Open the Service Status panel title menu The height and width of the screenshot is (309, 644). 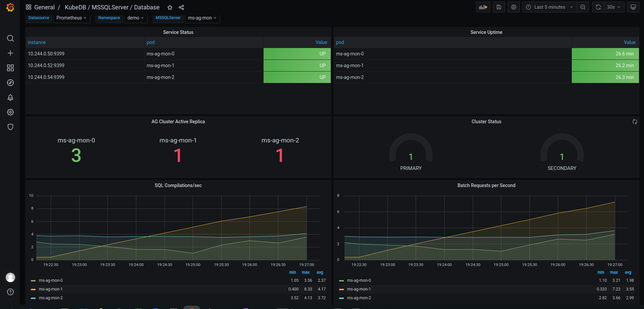(x=178, y=32)
